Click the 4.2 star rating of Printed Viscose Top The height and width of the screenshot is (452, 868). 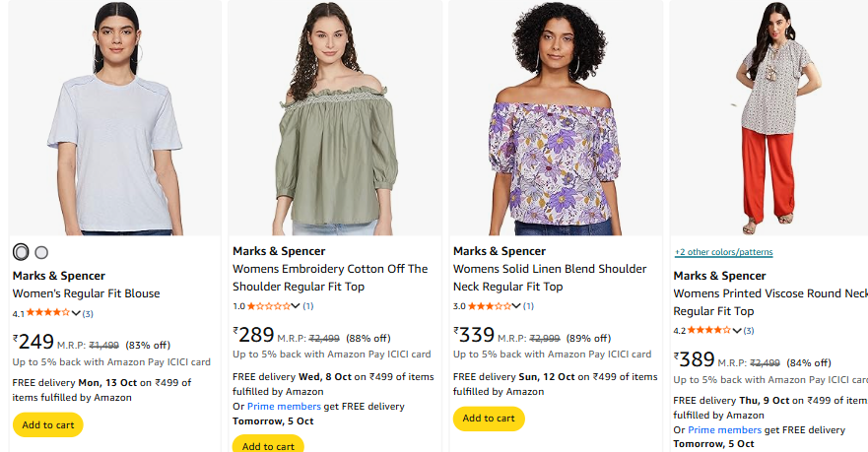tap(709, 331)
